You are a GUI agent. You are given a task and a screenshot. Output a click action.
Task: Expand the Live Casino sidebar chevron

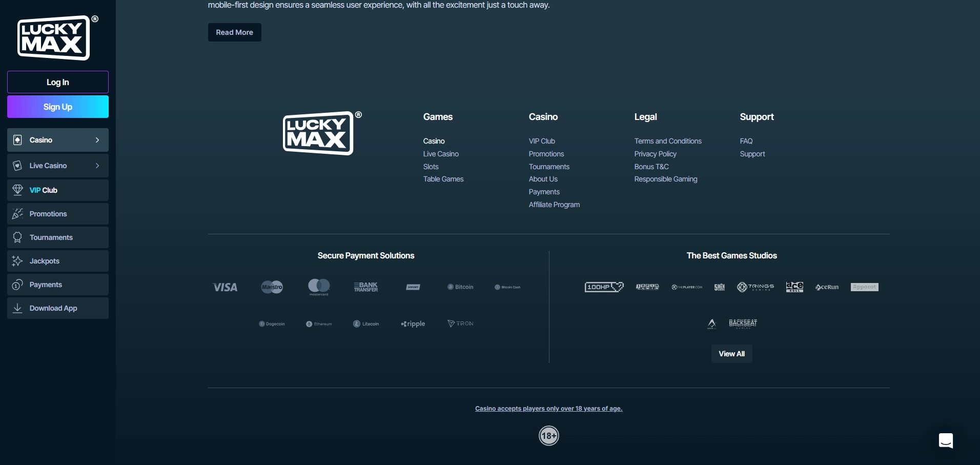[x=97, y=165]
